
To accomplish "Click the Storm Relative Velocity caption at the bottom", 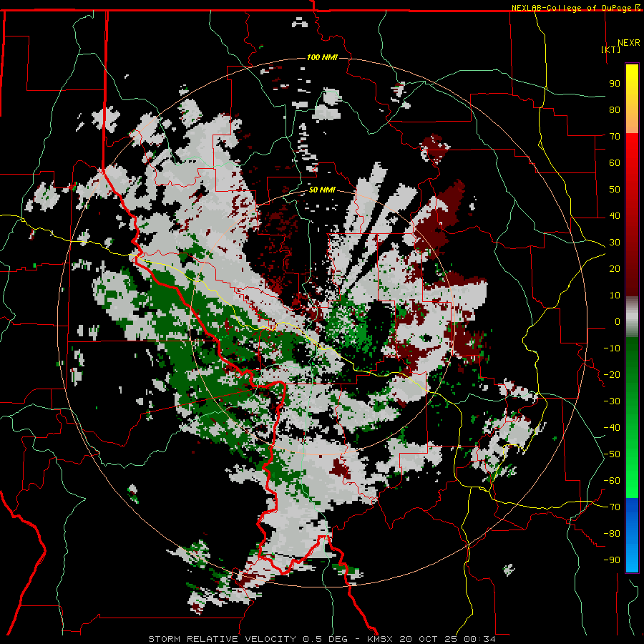I will pos(322,639).
